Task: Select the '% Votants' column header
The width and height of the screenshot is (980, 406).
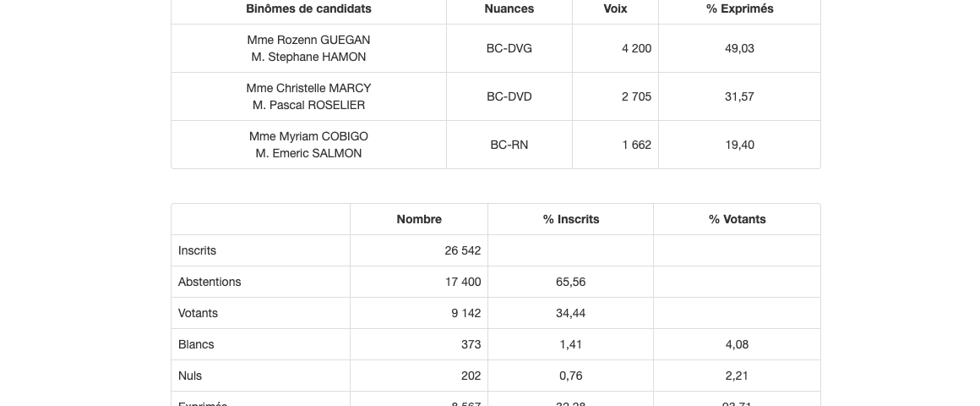Action: [737, 219]
